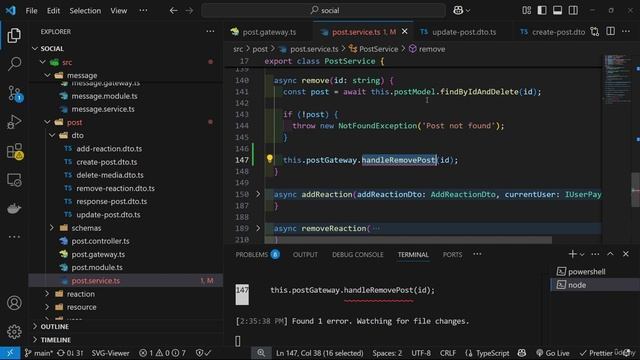Unfold the removeReaction method at line 189
The width and height of the screenshot is (640, 360).
click(258, 228)
